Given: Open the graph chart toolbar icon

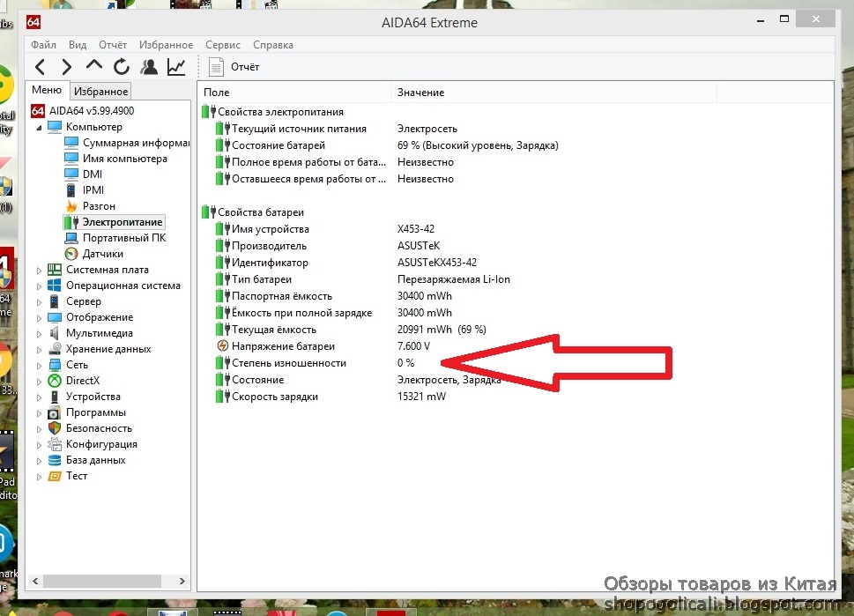Looking at the screenshot, I should [176, 66].
